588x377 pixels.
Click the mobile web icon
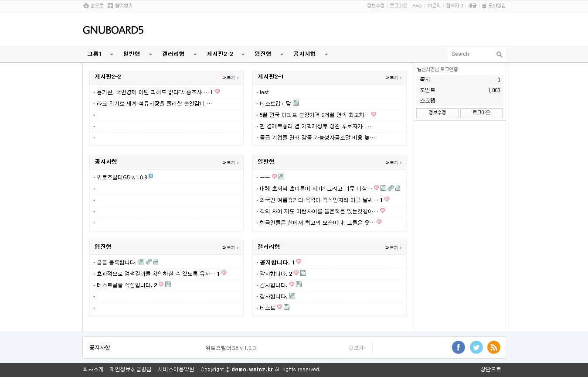(x=484, y=6)
